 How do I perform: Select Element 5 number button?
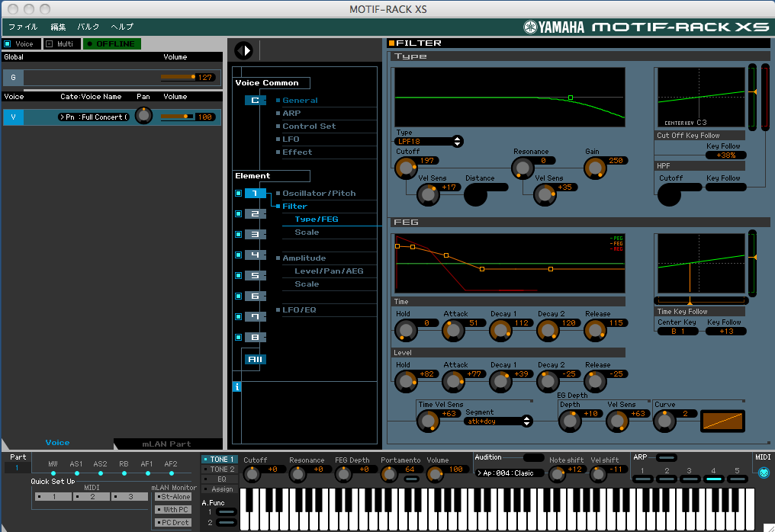pyautogui.click(x=255, y=276)
